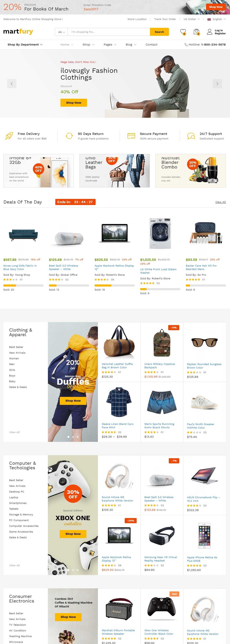230x644 pixels.
Task: Click the Free Delivery rocket icon
Action: tap(9, 136)
